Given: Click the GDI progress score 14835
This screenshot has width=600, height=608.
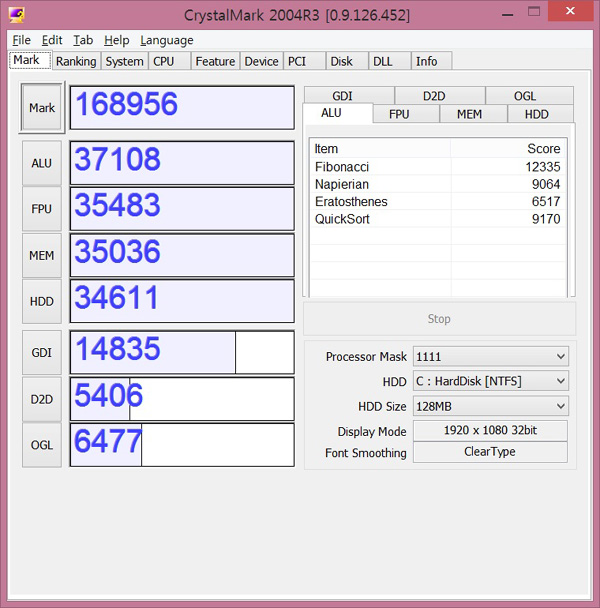Looking at the screenshot, I should (182, 352).
